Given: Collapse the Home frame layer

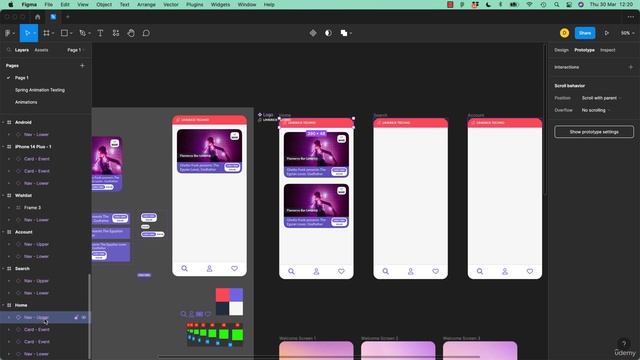Looking at the screenshot, I should click(3, 305).
